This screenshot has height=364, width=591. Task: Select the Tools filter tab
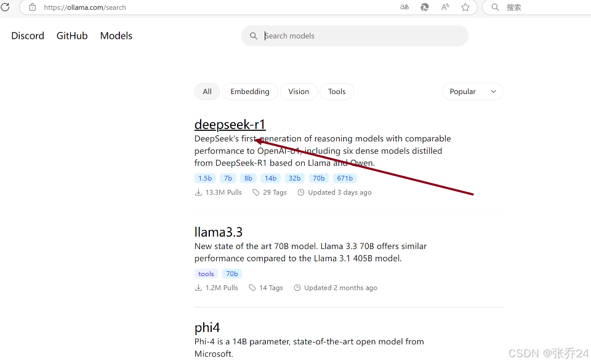(x=337, y=92)
